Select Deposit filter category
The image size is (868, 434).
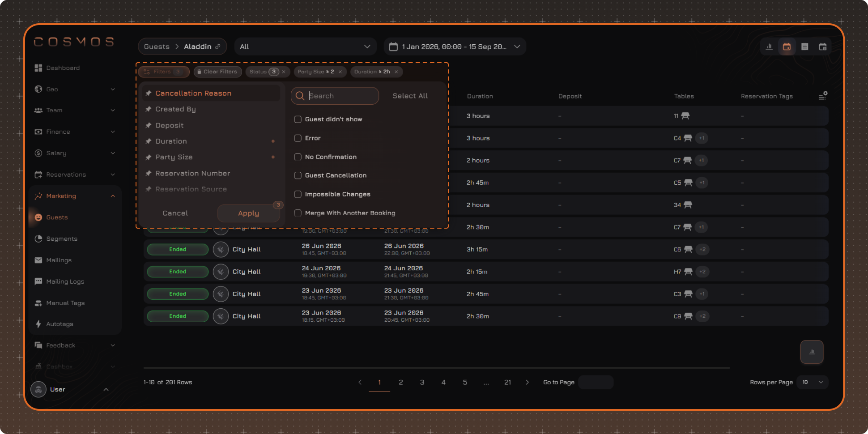click(211, 125)
